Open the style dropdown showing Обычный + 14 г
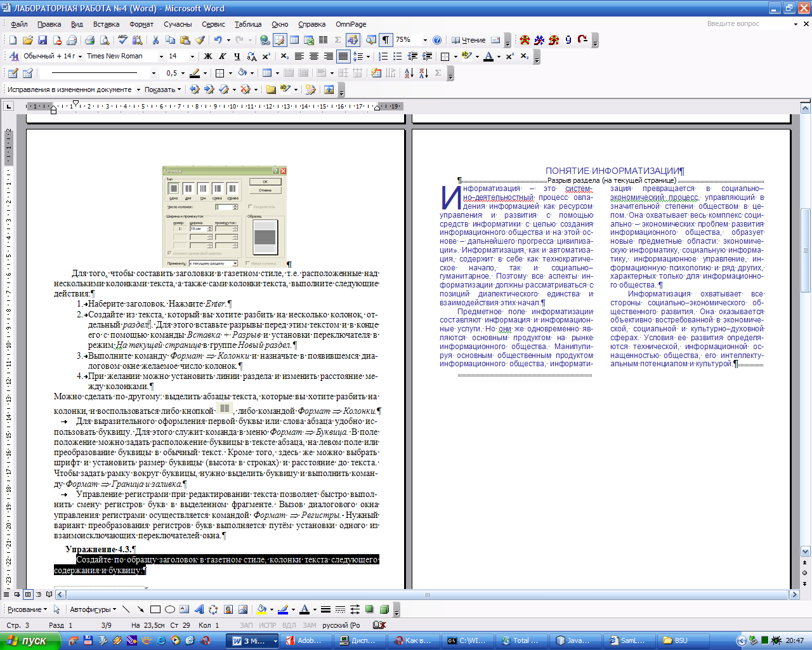This screenshot has width=812, height=650. click(x=80, y=56)
